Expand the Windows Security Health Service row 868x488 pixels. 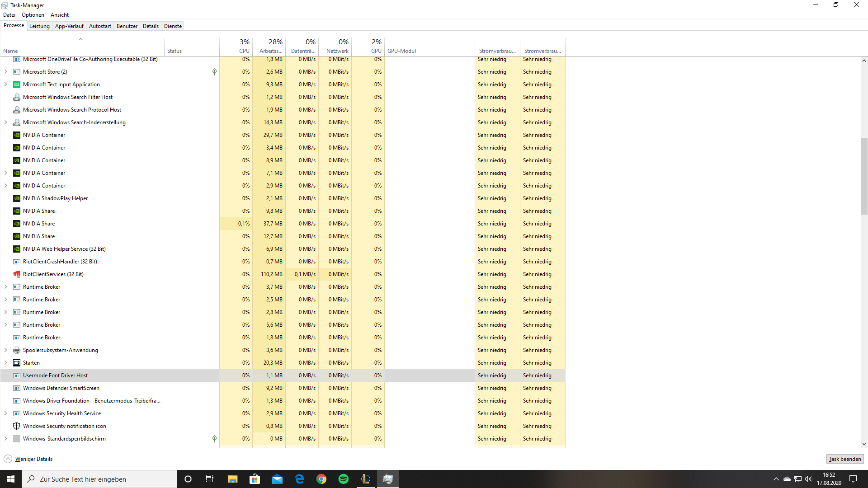tap(6, 413)
